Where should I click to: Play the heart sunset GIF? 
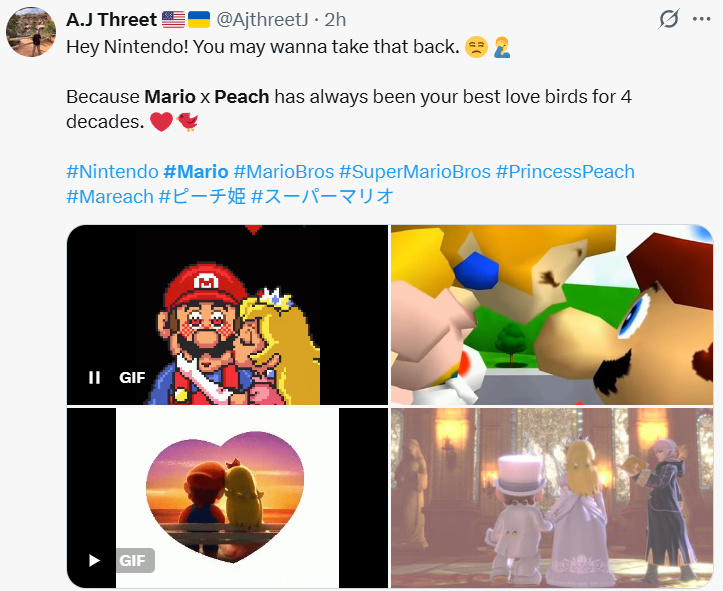95,560
